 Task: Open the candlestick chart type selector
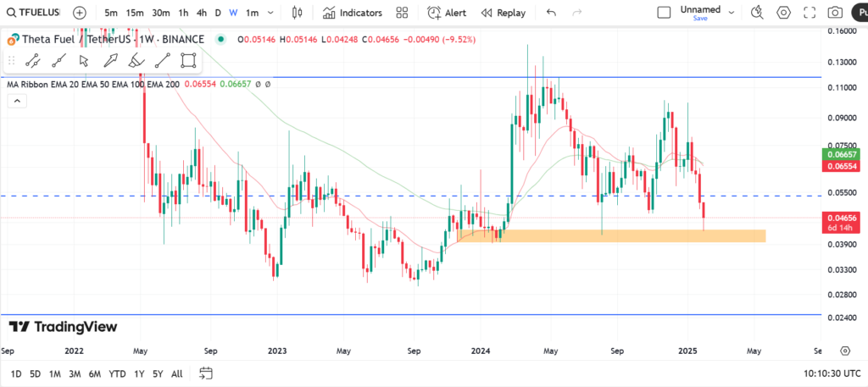pos(297,13)
